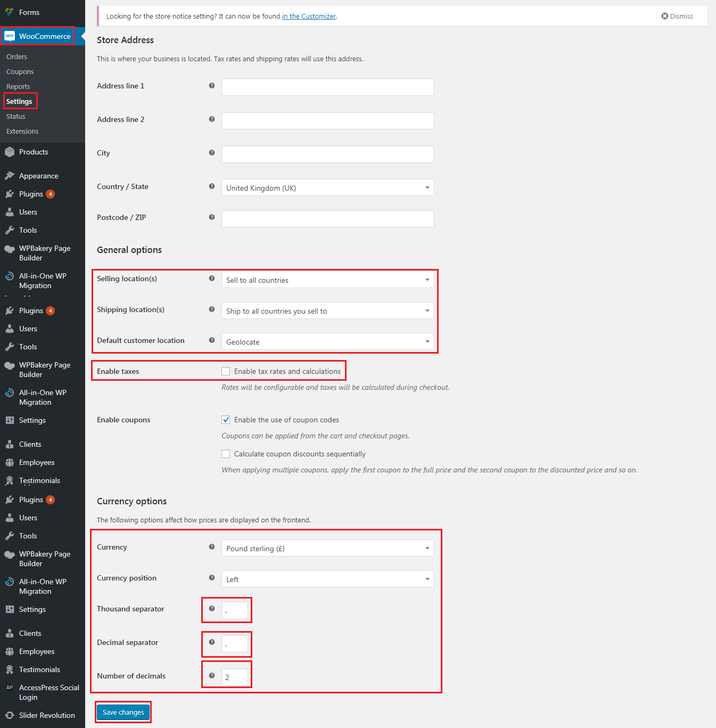Click the Thousand separator help icon

click(212, 609)
